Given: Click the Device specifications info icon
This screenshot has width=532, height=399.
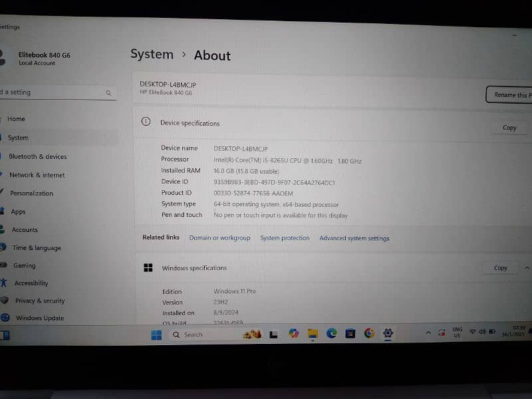Looking at the screenshot, I should pos(146,122).
